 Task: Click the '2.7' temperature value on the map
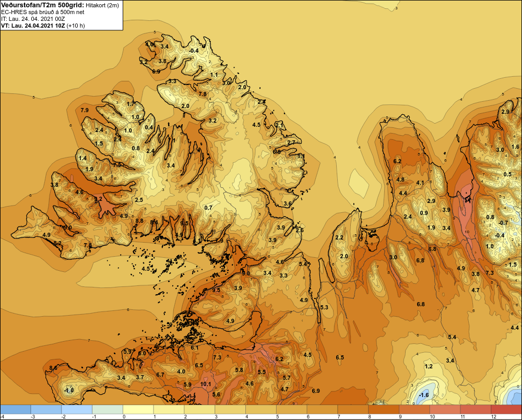click(291, 142)
